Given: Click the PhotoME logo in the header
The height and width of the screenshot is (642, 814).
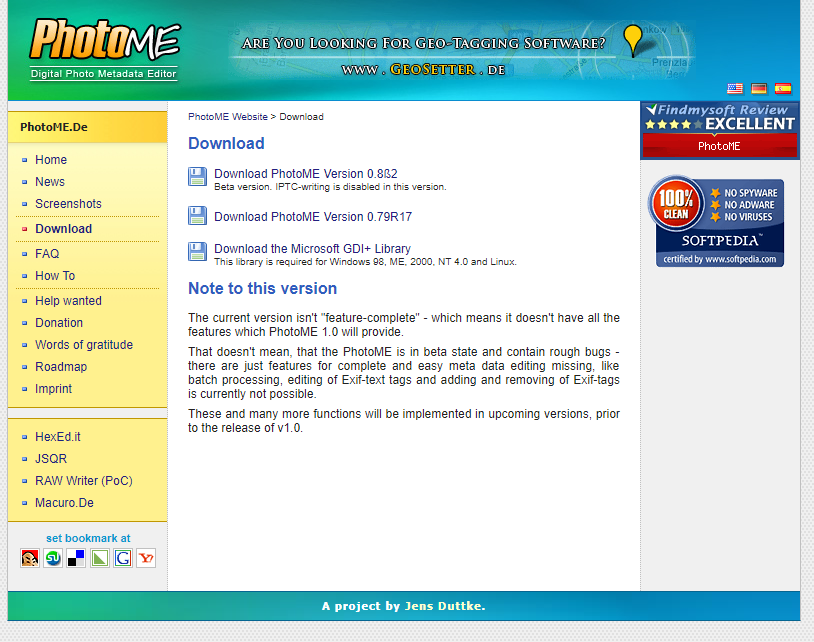Looking at the screenshot, I should click(105, 50).
